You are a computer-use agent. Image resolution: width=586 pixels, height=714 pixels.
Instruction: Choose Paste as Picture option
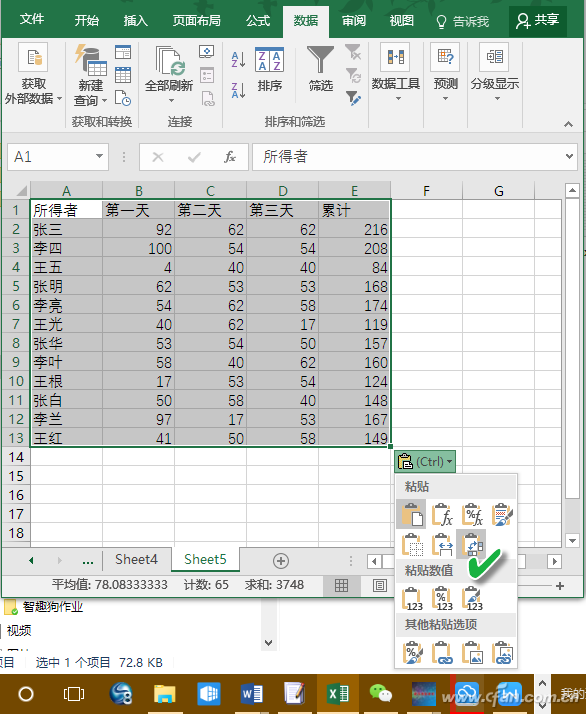point(472,653)
